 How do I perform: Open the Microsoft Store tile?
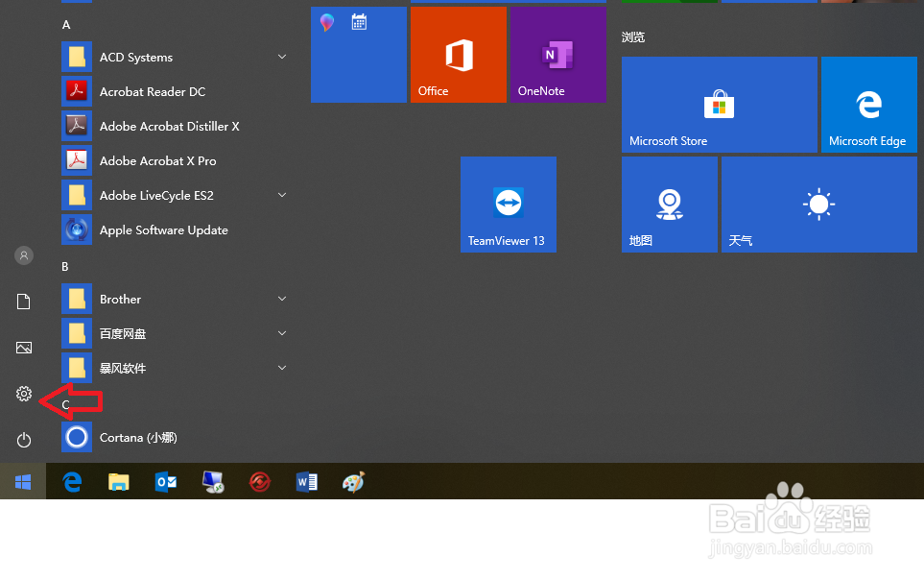pos(720,105)
